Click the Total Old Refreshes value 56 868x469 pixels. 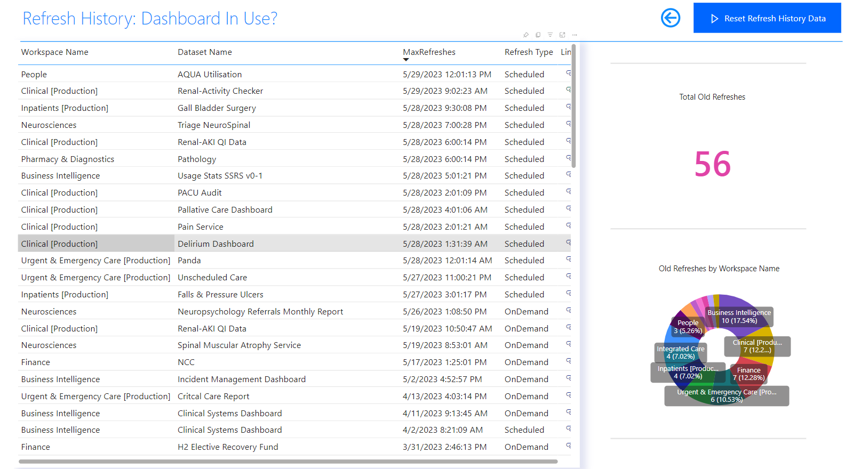[x=712, y=164]
